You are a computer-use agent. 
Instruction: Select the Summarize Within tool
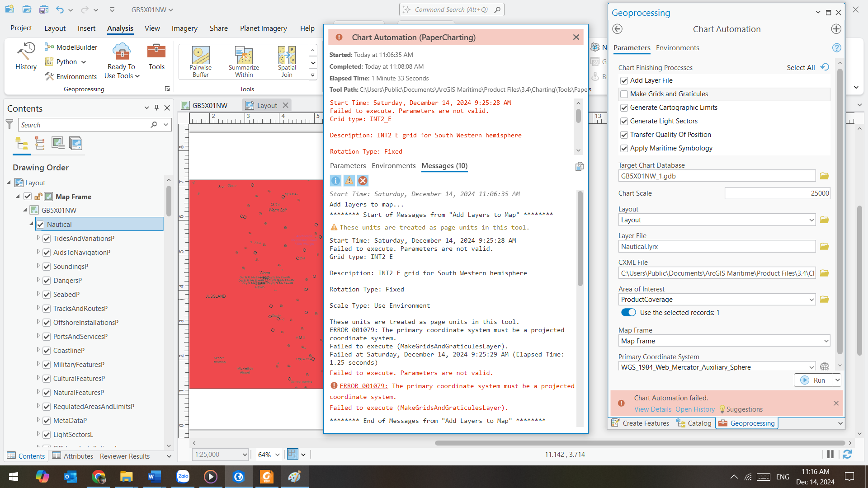pyautogui.click(x=244, y=61)
